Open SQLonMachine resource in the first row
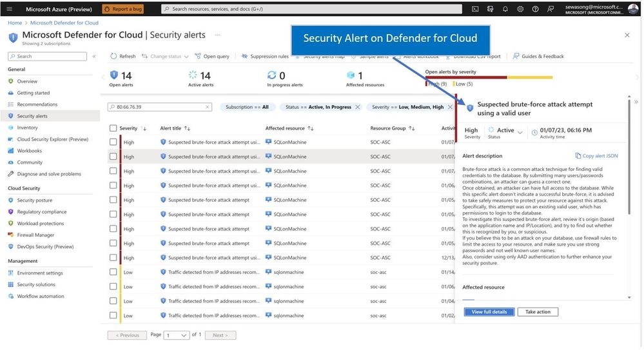The width and height of the screenshot is (644, 350). click(x=289, y=142)
